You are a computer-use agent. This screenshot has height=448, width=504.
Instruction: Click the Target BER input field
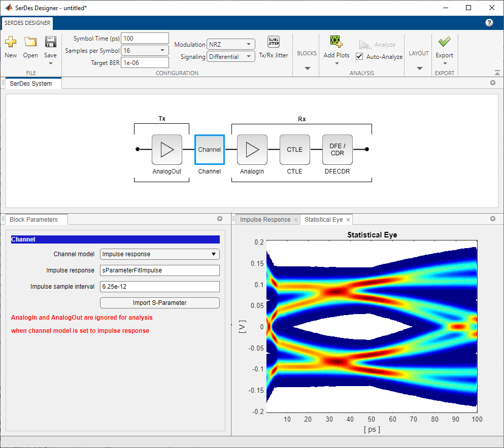(x=145, y=63)
